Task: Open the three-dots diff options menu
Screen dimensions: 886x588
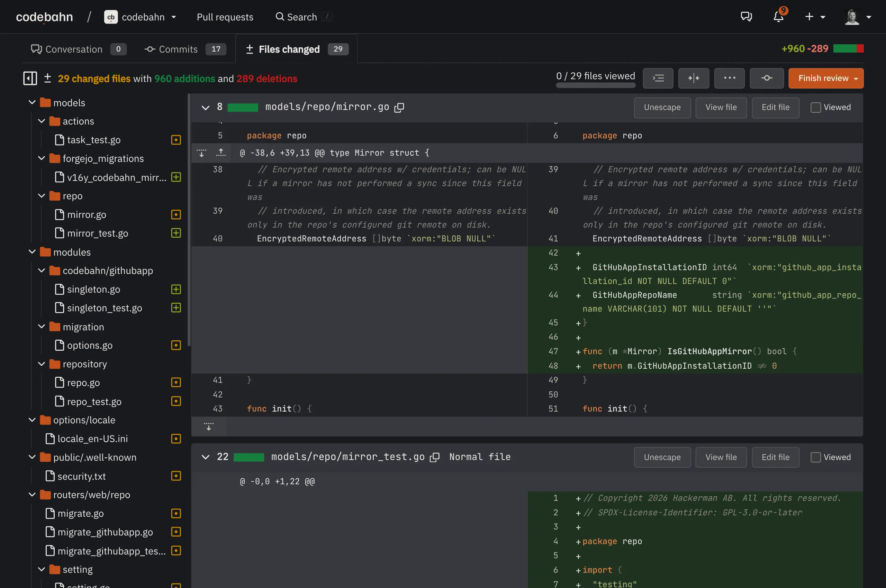Action: [x=729, y=79]
